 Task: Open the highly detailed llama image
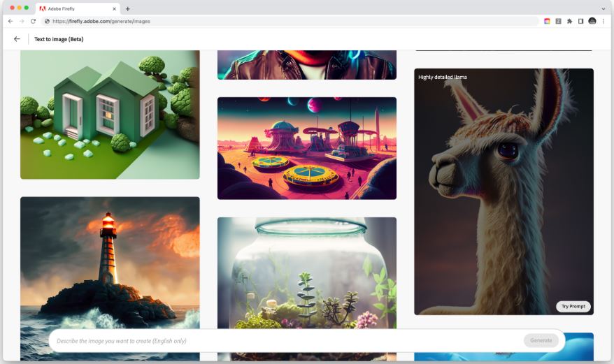click(504, 192)
